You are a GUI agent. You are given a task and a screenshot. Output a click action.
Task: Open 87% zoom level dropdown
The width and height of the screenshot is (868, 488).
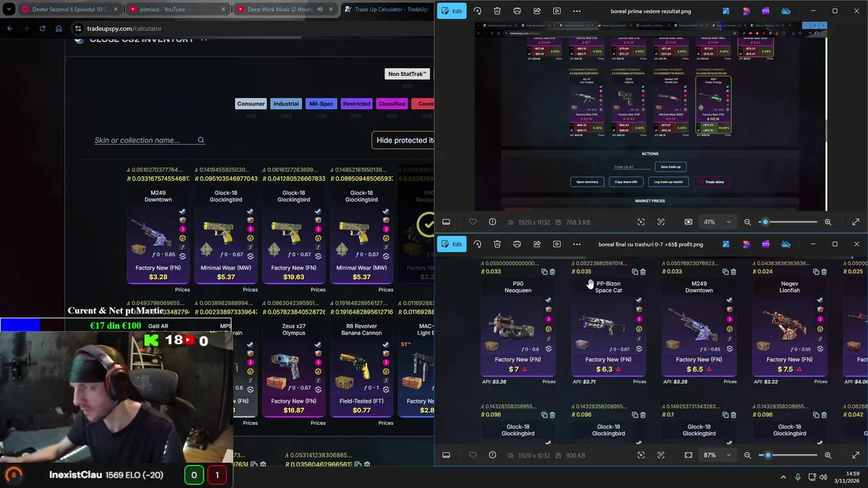(x=717, y=455)
